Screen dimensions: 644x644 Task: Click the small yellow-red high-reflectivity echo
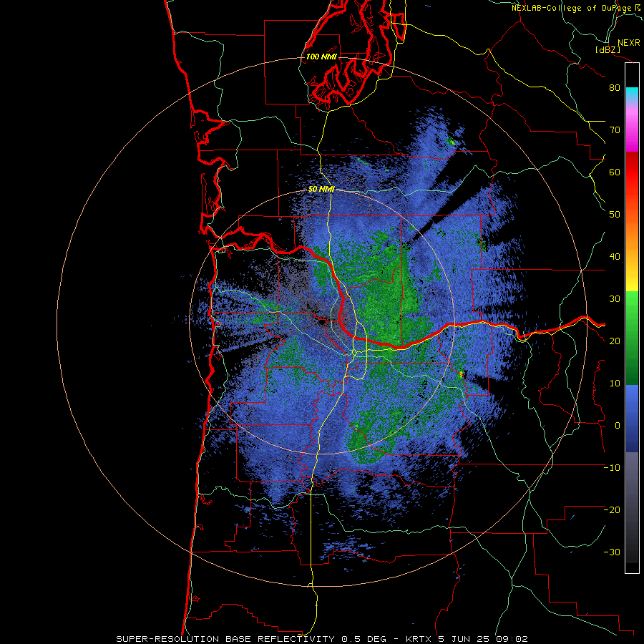click(462, 374)
